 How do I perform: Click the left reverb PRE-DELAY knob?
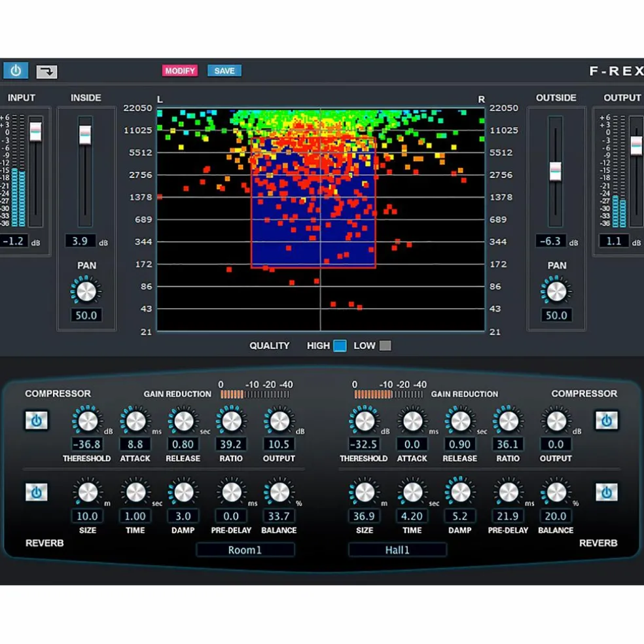232,492
